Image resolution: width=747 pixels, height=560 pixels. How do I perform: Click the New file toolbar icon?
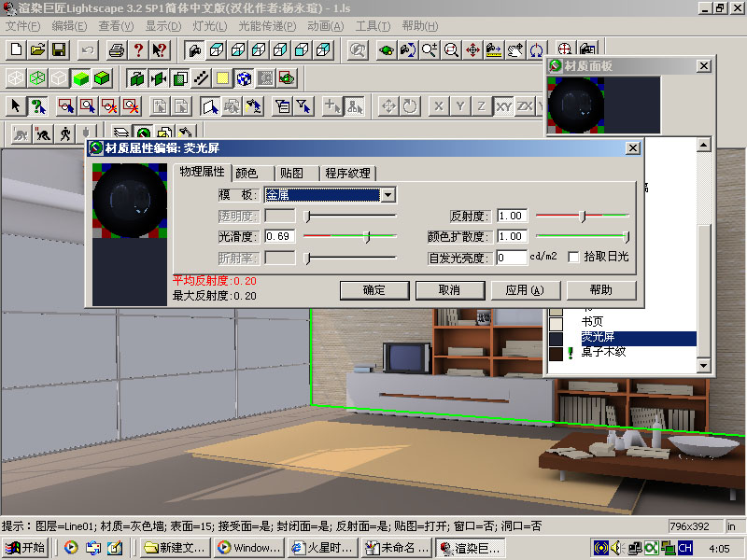click(x=16, y=49)
